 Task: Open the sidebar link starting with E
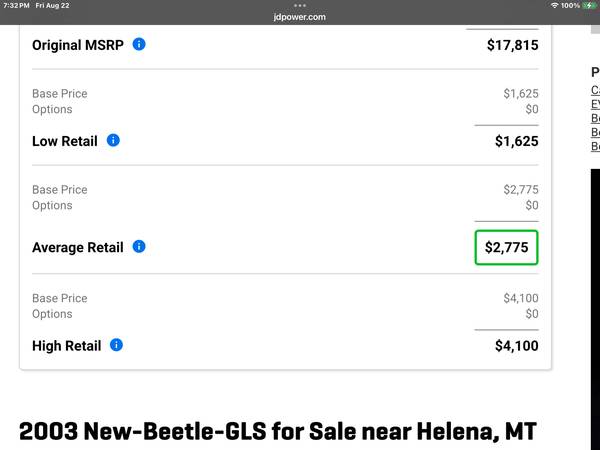(595, 104)
